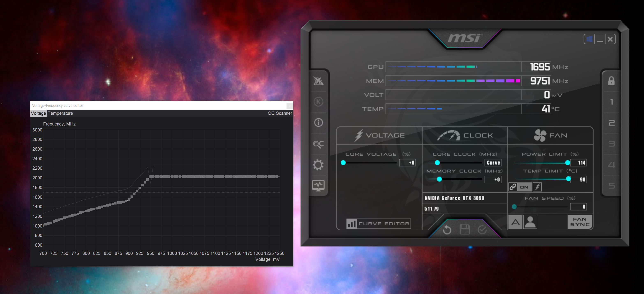Image resolution: width=644 pixels, height=294 pixels.
Task: Switch to Temperature tab in curve editor
Action: point(60,113)
